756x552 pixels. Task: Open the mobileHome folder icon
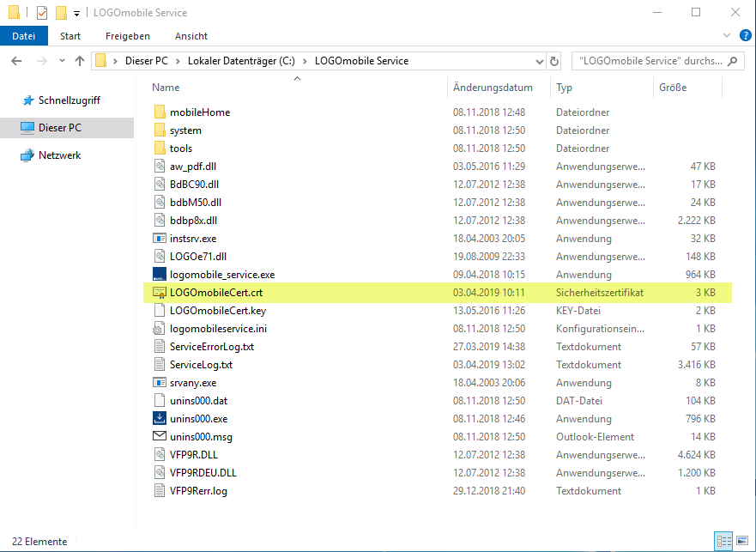tap(160, 112)
